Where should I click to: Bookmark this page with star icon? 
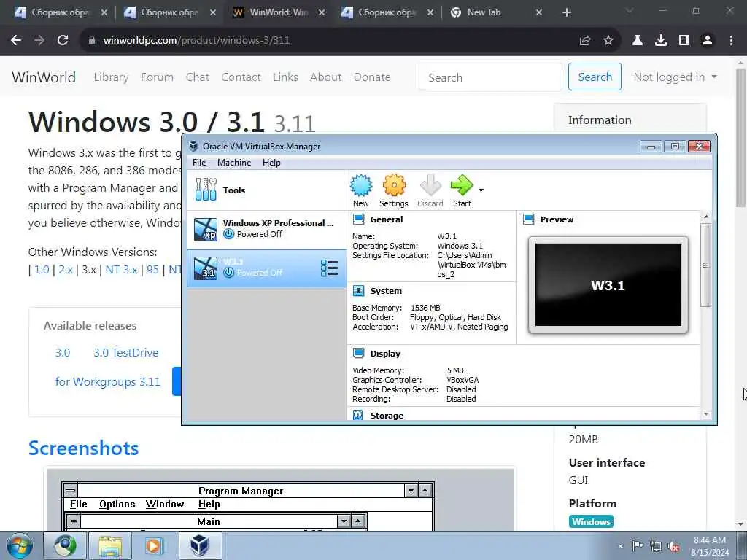(608, 41)
